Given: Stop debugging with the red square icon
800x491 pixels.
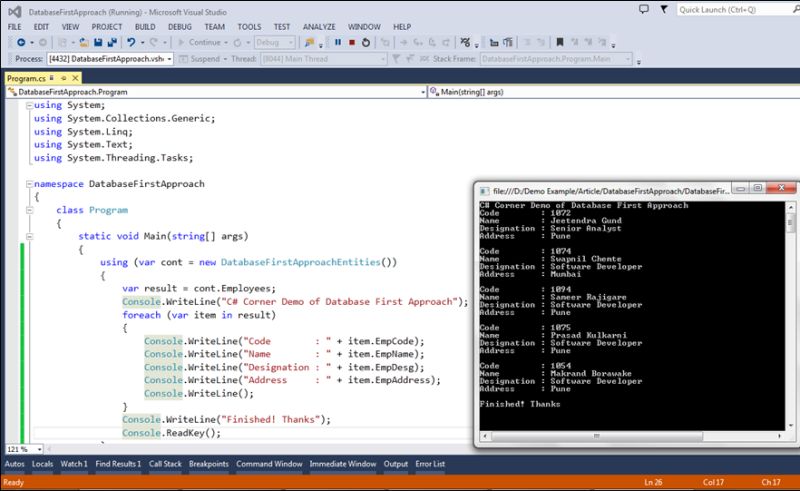Looking at the screenshot, I should (x=352, y=42).
